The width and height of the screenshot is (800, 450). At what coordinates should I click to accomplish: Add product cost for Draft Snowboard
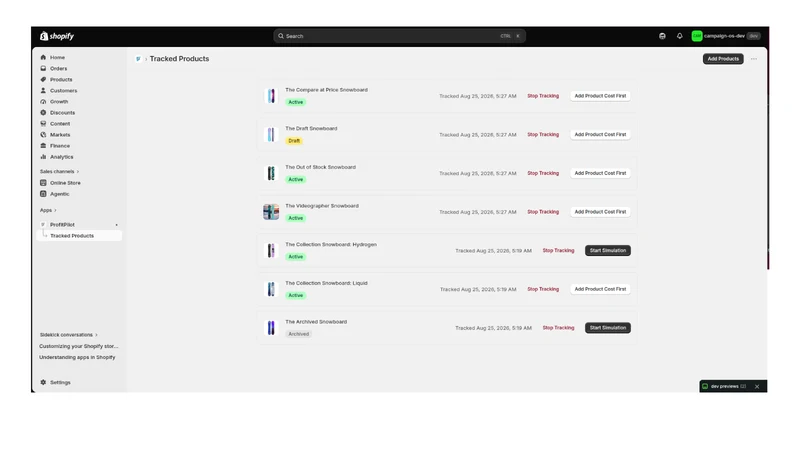(600, 135)
